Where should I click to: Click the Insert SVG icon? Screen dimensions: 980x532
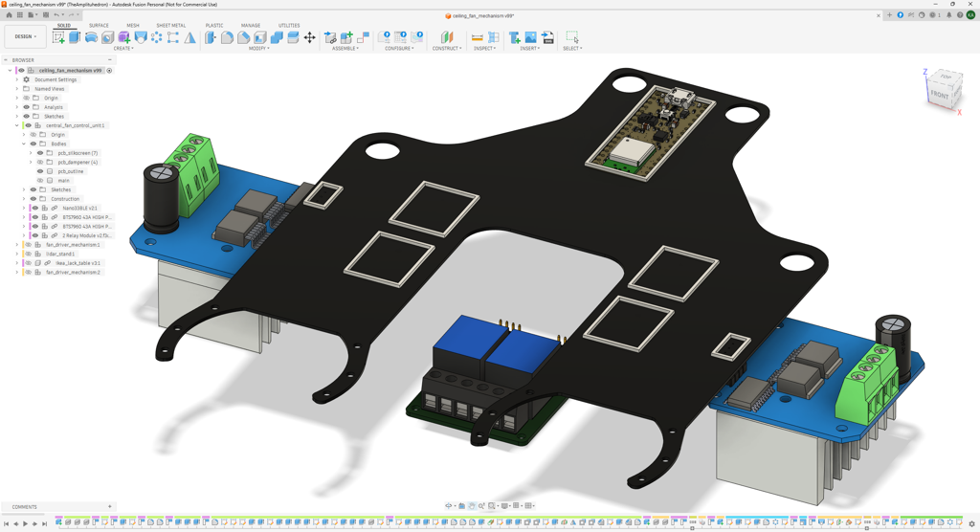[x=547, y=37]
